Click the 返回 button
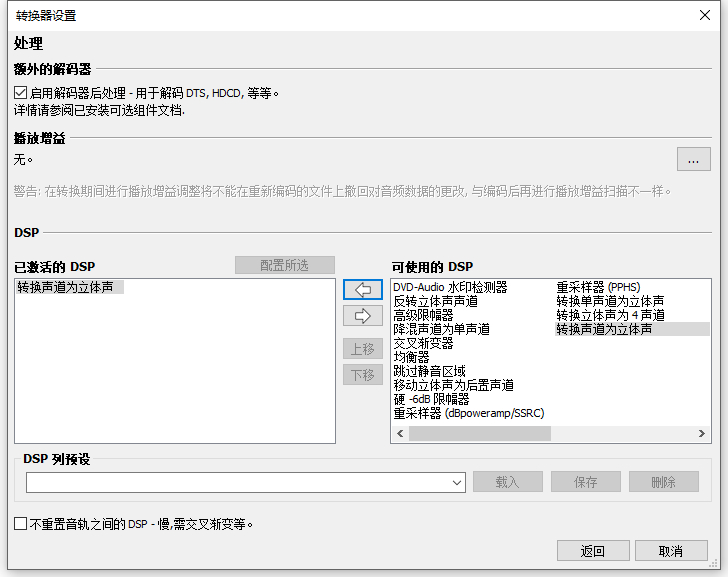 pos(593,551)
